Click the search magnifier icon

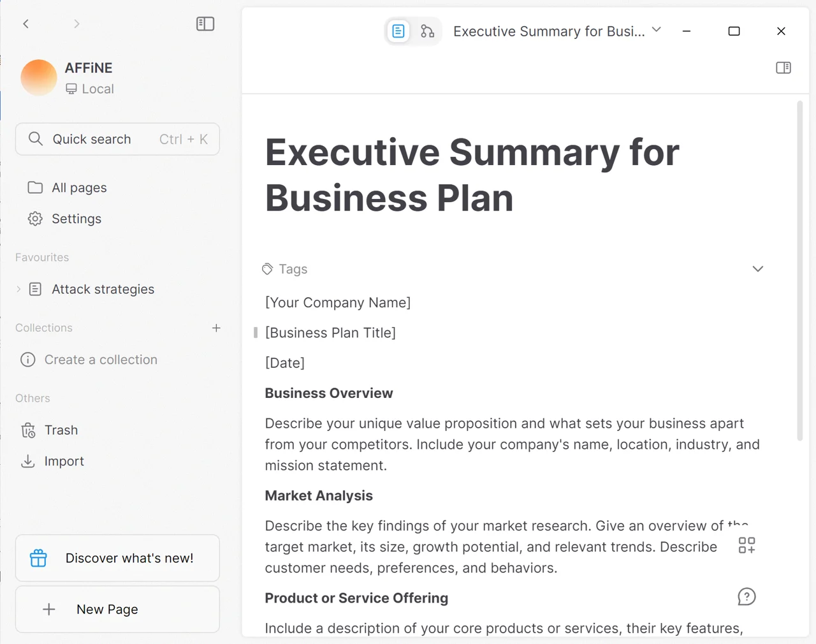click(36, 139)
